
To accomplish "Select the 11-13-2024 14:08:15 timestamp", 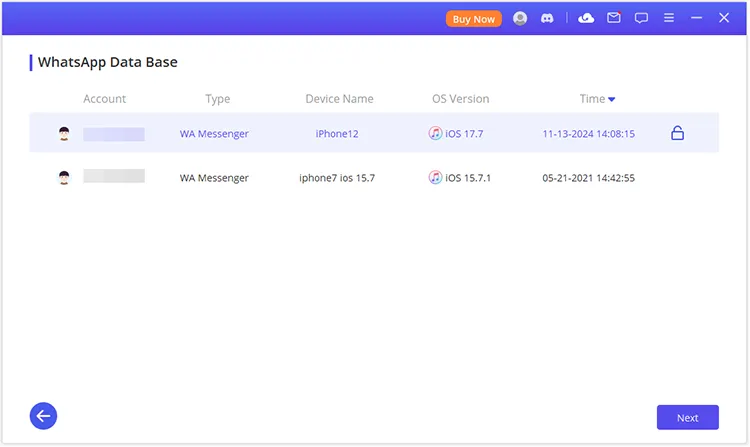I will click(x=588, y=134).
